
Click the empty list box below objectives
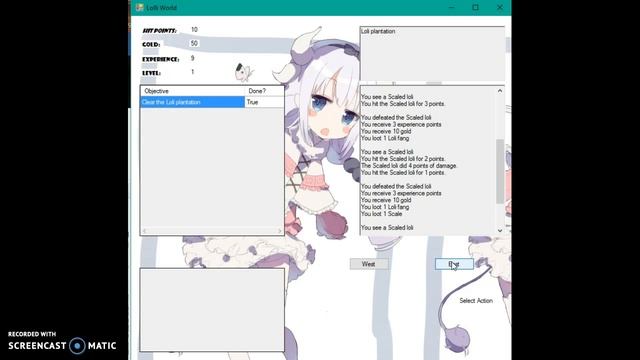point(212,310)
